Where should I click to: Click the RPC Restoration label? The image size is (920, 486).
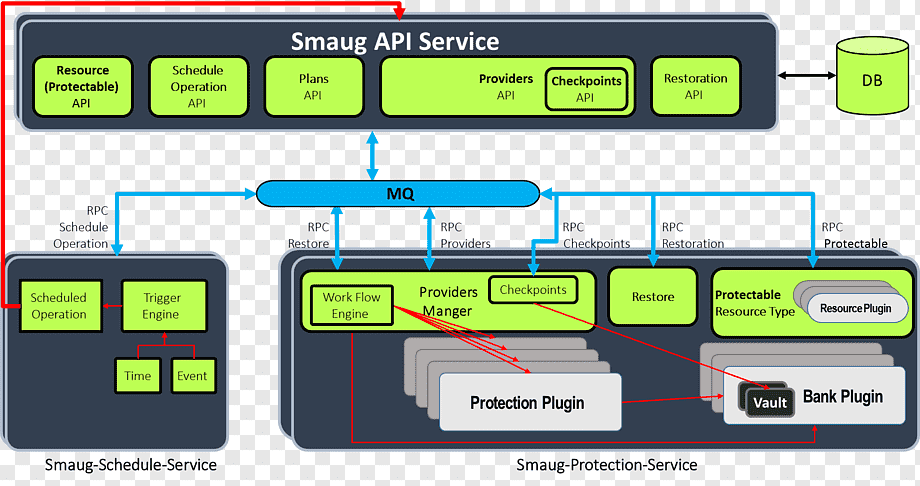coord(693,235)
